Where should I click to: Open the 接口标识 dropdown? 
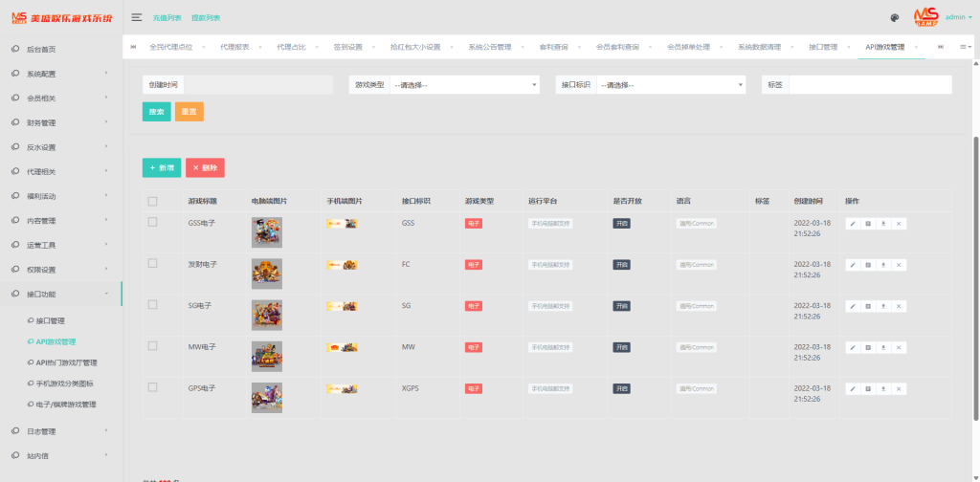coord(671,85)
